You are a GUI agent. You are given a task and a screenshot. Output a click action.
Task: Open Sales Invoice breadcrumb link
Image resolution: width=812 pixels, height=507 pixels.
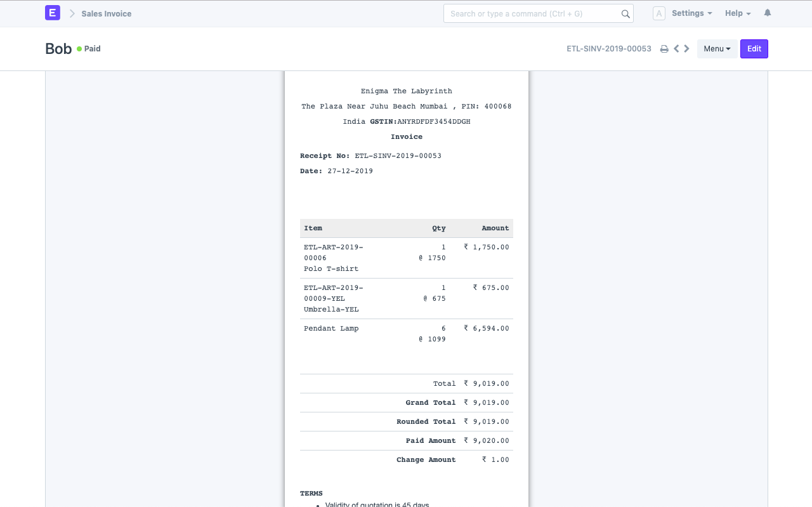point(107,13)
